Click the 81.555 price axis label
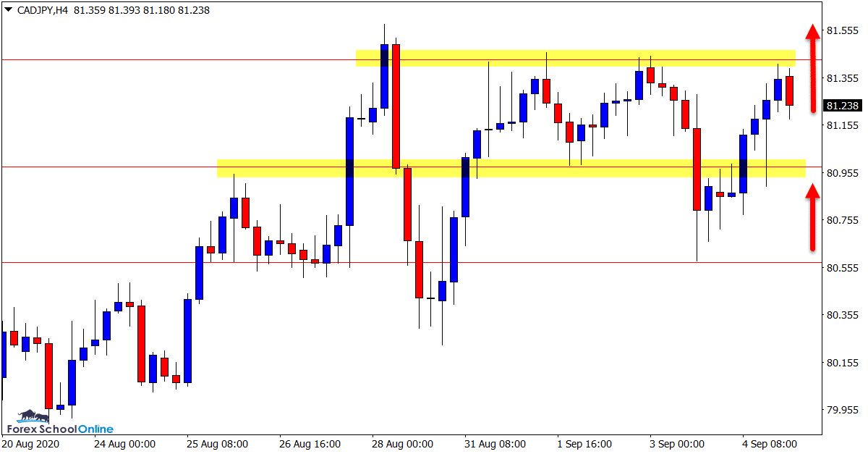Image resolution: width=868 pixels, height=454 pixels. 842,30
